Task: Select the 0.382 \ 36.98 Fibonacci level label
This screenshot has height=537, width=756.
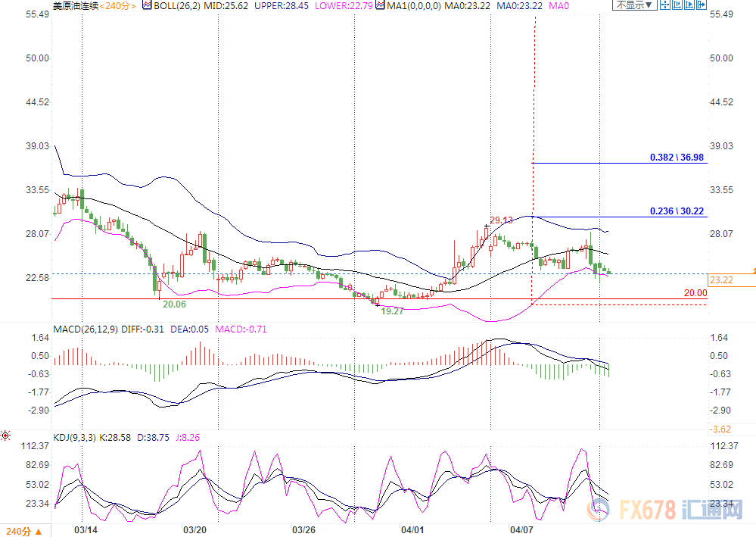Action: click(676, 158)
